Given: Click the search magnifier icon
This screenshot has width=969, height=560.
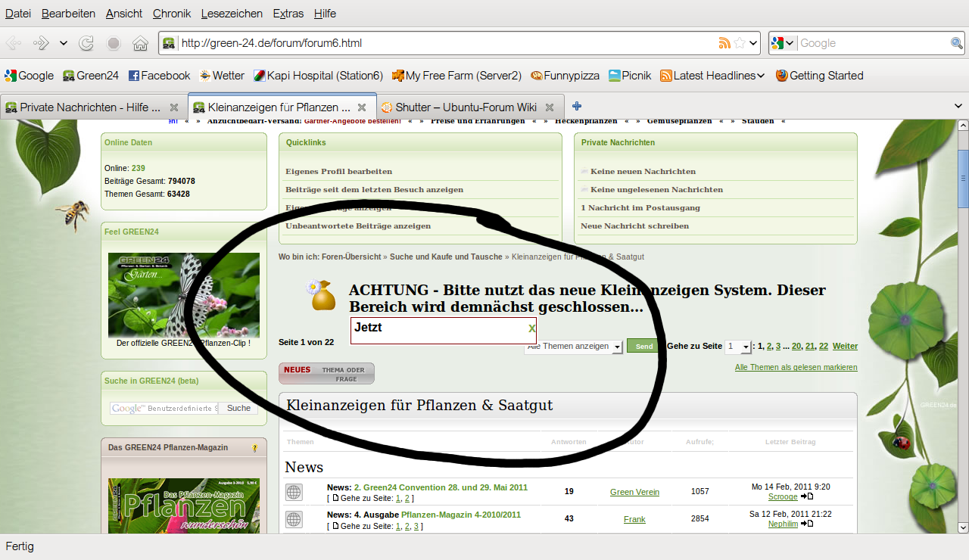Looking at the screenshot, I should (x=957, y=43).
